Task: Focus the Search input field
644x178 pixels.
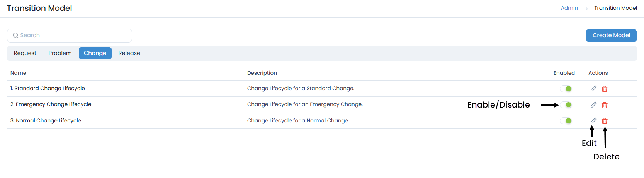Action: click(73, 36)
